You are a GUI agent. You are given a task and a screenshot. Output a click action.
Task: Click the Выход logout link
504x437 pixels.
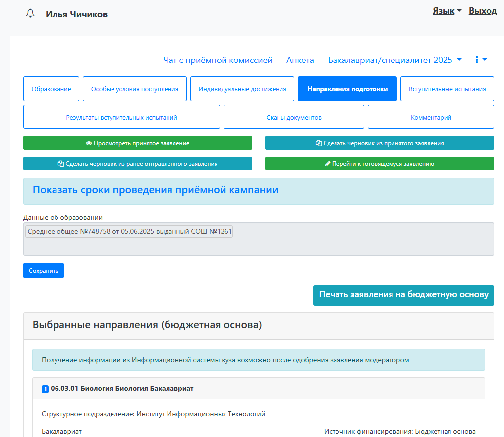[x=482, y=11]
